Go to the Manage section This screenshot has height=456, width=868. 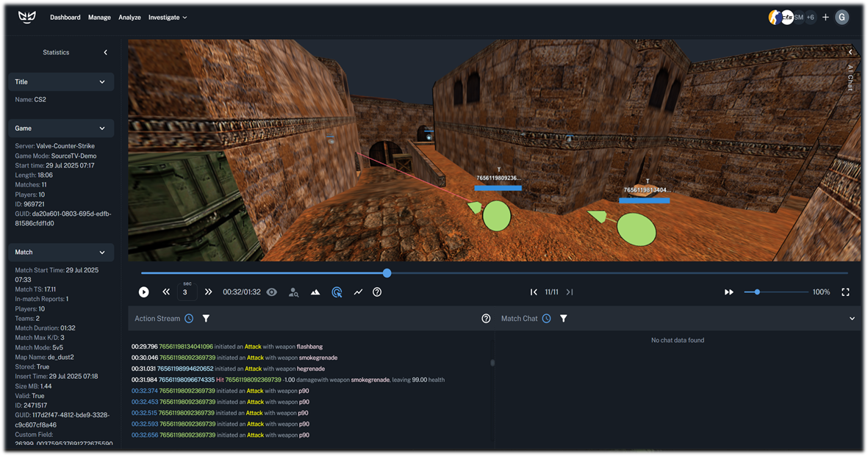click(100, 18)
